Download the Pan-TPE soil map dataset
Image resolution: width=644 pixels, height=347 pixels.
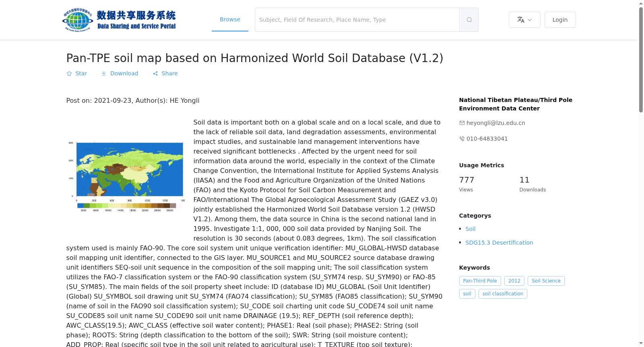click(120, 73)
